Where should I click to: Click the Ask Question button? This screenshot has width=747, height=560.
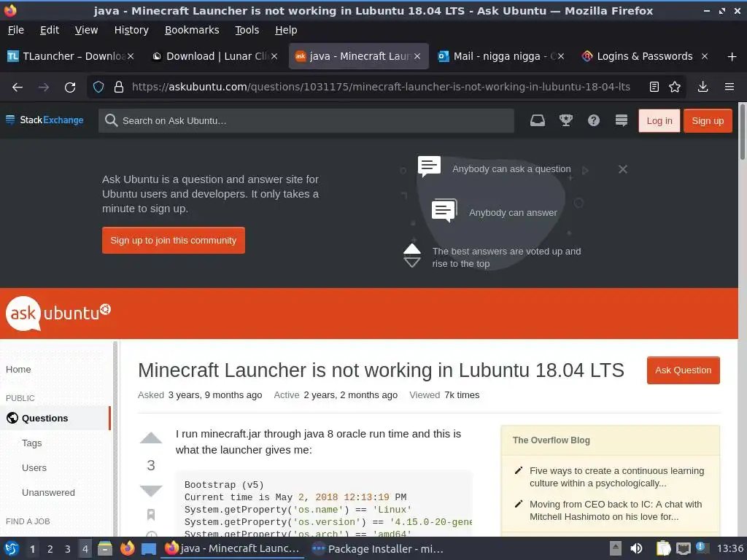tap(683, 370)
